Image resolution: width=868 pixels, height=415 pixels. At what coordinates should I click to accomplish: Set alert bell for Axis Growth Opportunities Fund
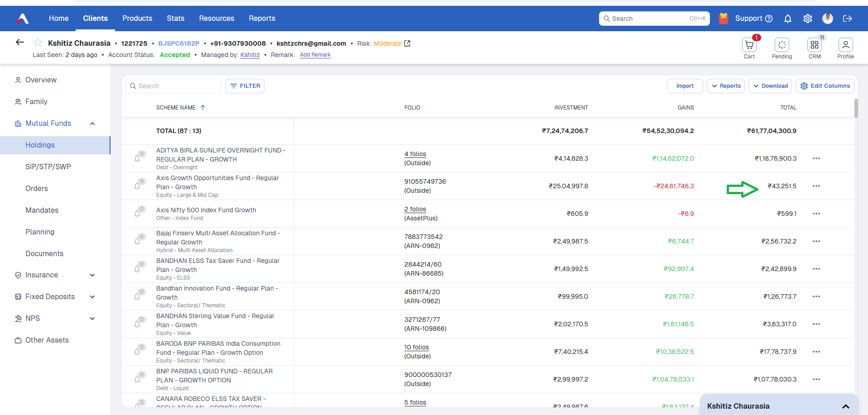click(138, 186)
